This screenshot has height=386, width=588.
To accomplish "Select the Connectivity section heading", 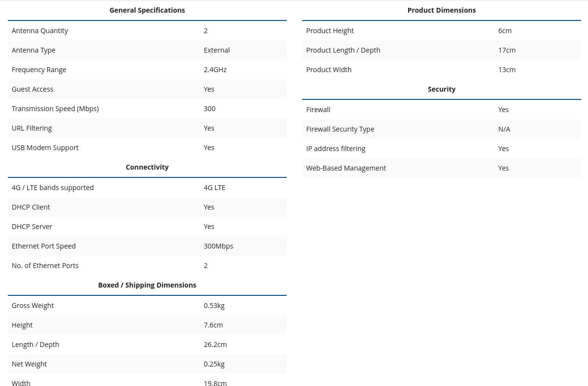I will 147,167.
